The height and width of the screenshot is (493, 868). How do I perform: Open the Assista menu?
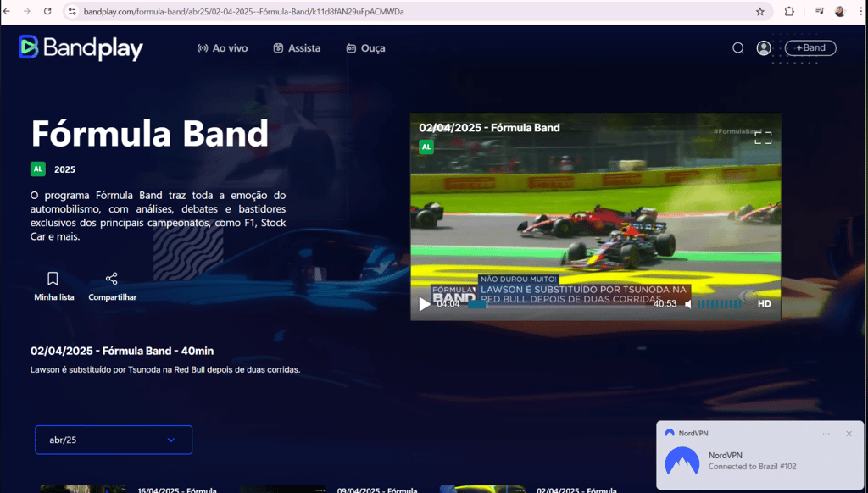[297, 48]
